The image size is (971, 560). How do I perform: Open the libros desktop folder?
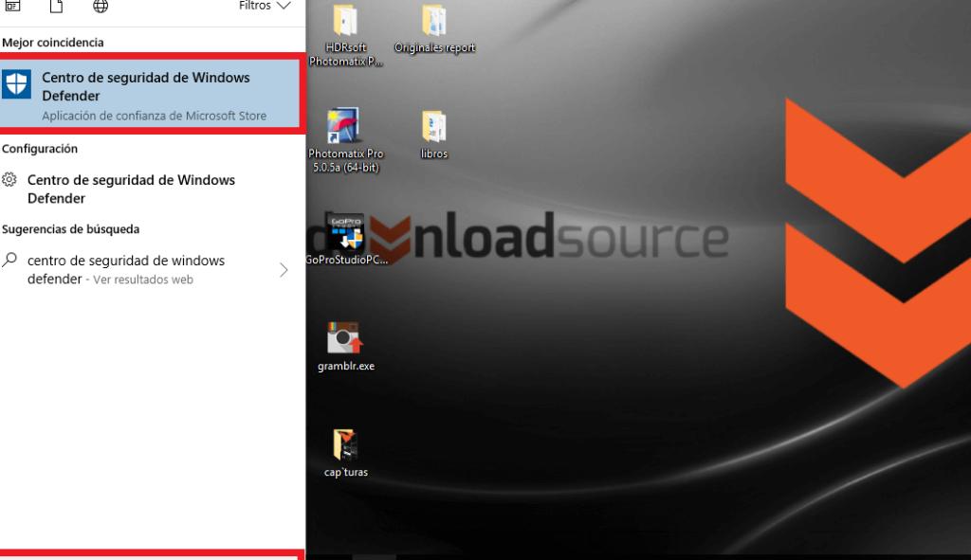click(433, 135)
